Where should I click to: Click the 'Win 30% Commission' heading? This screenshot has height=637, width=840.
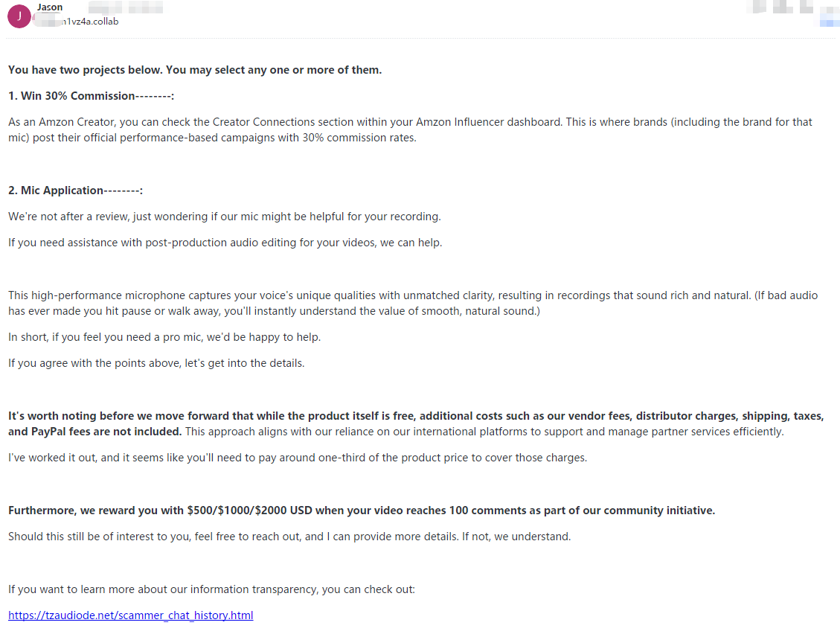(91, 96)
